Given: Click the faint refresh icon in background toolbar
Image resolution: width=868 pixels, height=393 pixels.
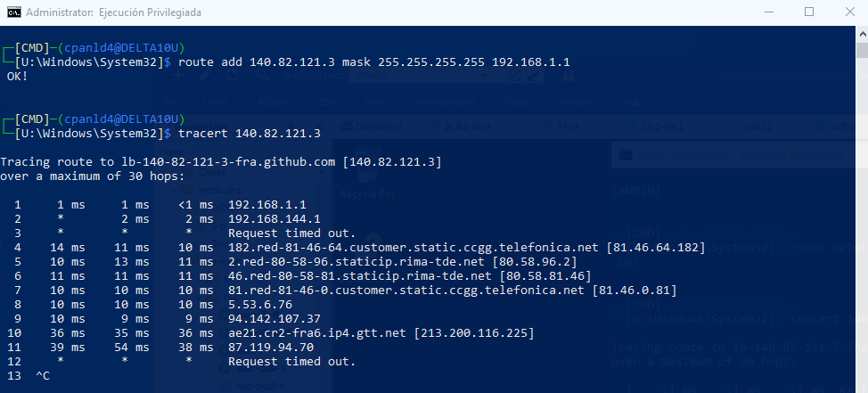Looking at the screenshot, I should tap(232, 75).
